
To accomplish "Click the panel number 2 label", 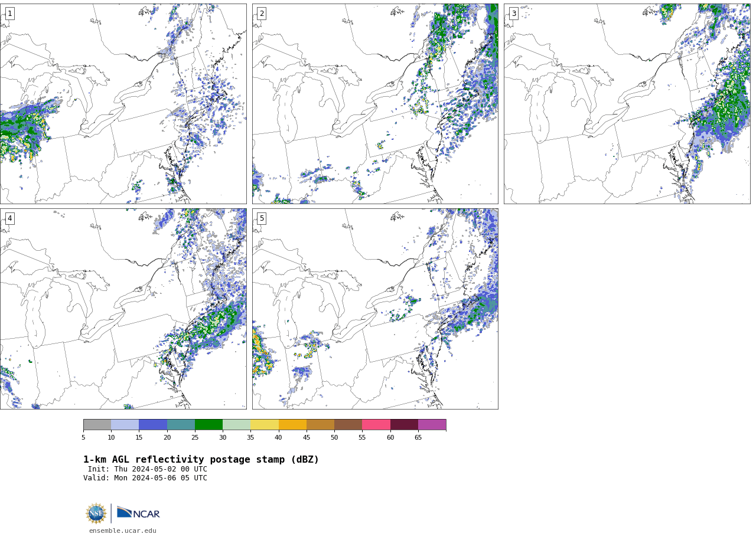I will click(262, 14).
